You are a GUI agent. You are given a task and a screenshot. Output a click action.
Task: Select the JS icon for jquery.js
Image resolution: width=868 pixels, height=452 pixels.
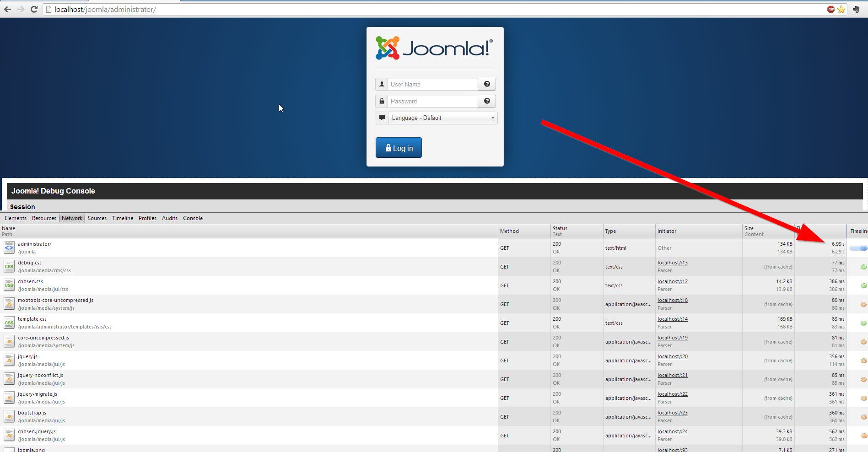point(9,360)
